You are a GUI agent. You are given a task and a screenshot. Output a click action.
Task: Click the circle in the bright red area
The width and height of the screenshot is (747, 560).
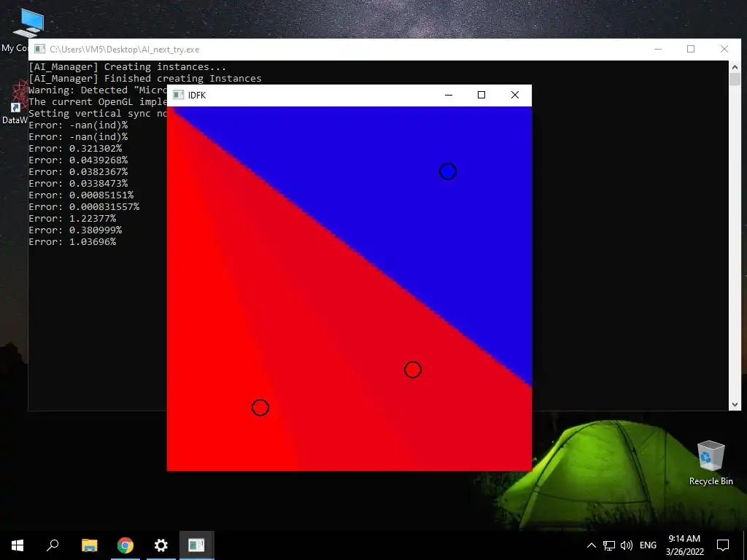260,408
